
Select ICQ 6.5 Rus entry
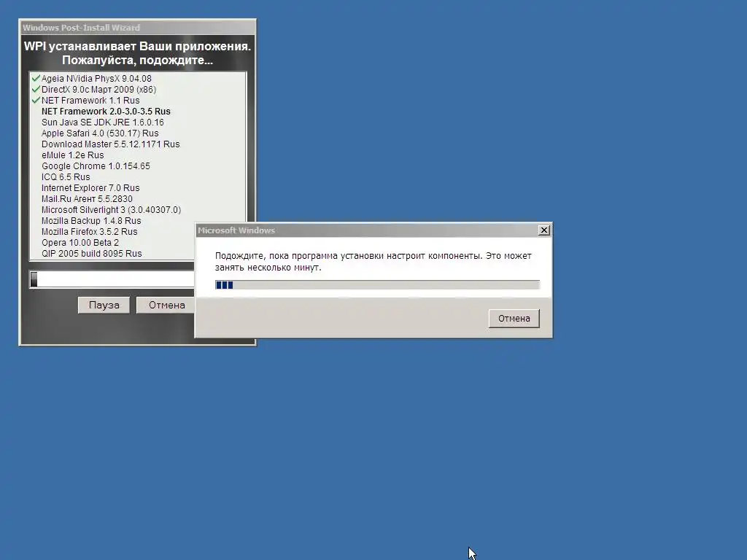(x=66, y=177)
